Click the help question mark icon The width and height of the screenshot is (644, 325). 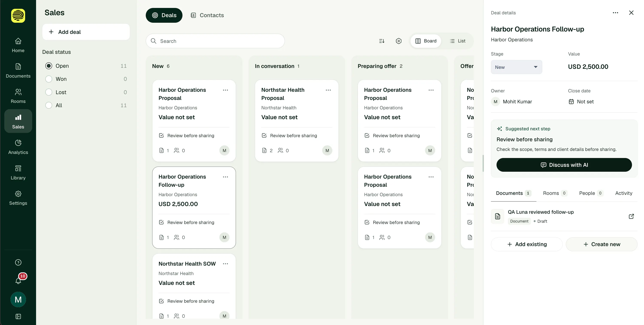click(18, 262)
